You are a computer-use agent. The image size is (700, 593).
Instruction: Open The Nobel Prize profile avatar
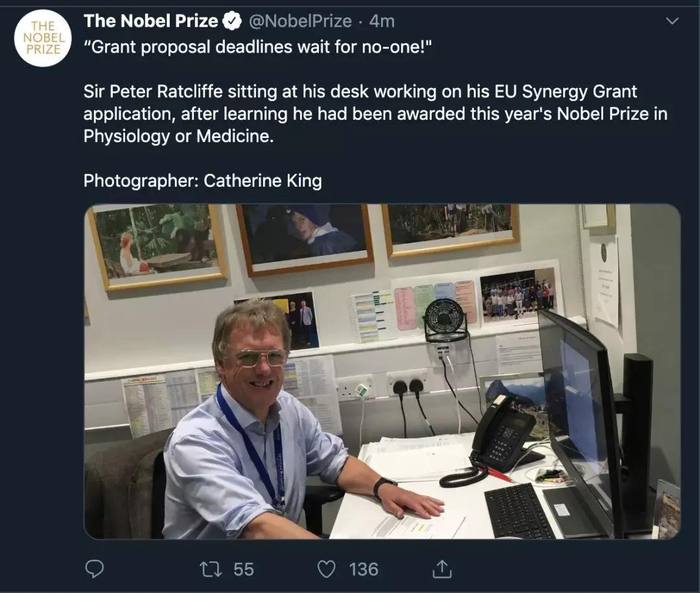[x=43, y=38]
